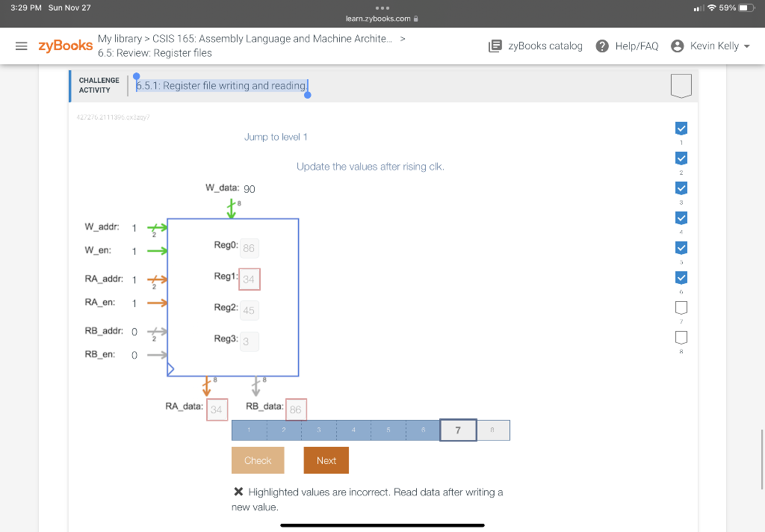
Task: Click the empty badge for part 7
Action: (x=681, y=307)
